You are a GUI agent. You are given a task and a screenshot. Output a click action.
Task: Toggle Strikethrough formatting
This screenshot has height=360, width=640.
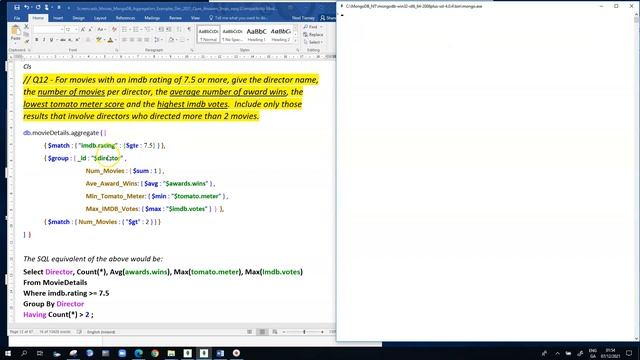[63, 40]
